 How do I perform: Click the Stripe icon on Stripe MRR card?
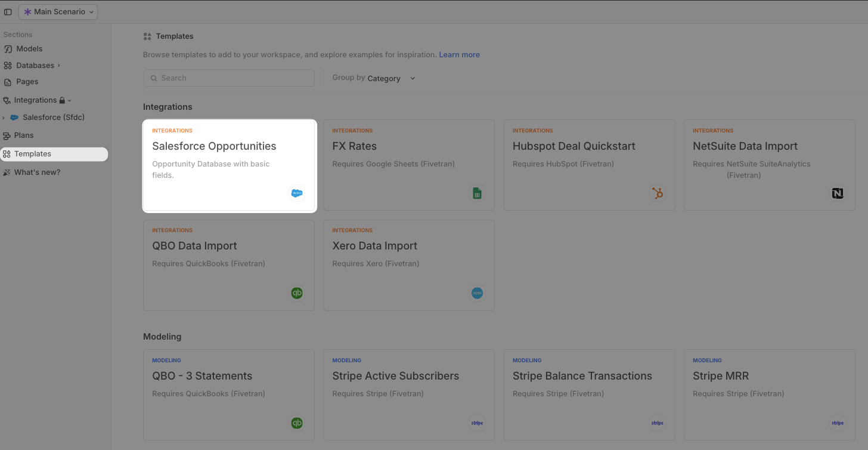(x=838, y=423)
